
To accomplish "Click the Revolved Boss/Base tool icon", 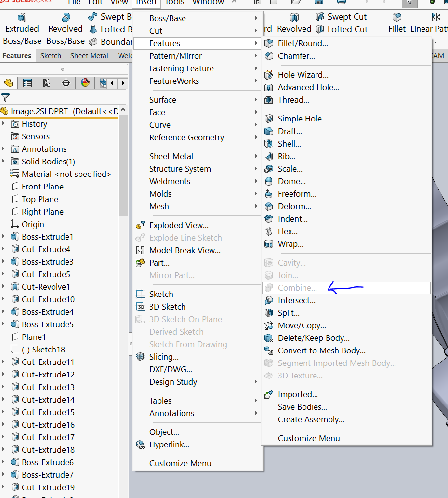I will [66, 17].
